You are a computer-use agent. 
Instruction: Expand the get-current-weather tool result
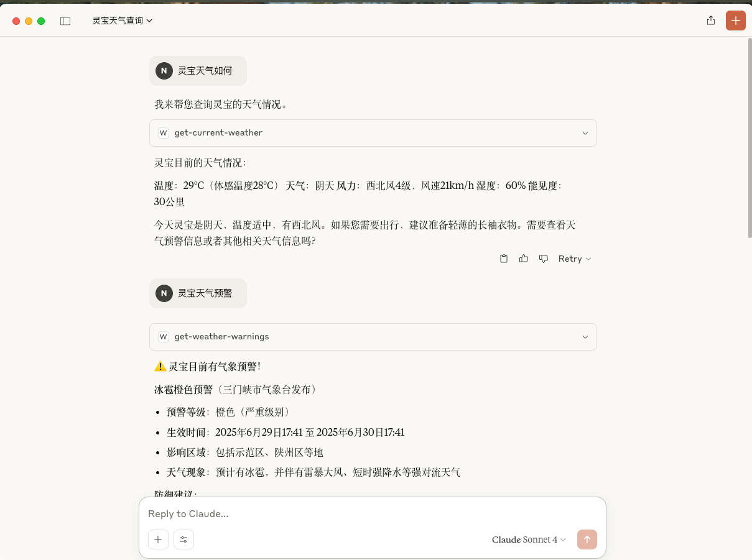(585, 132)
